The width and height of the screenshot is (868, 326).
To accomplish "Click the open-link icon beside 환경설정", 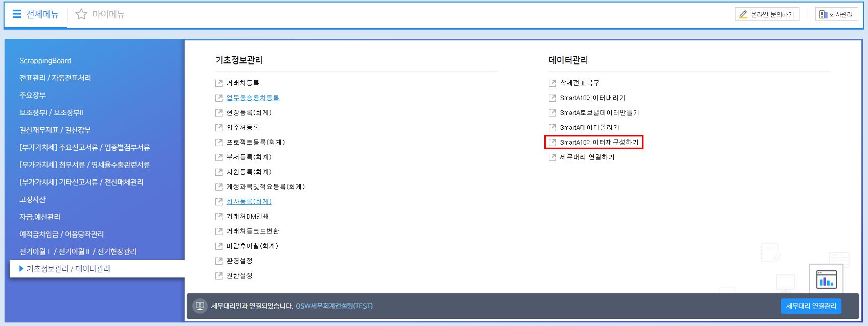I will point(219,261).
